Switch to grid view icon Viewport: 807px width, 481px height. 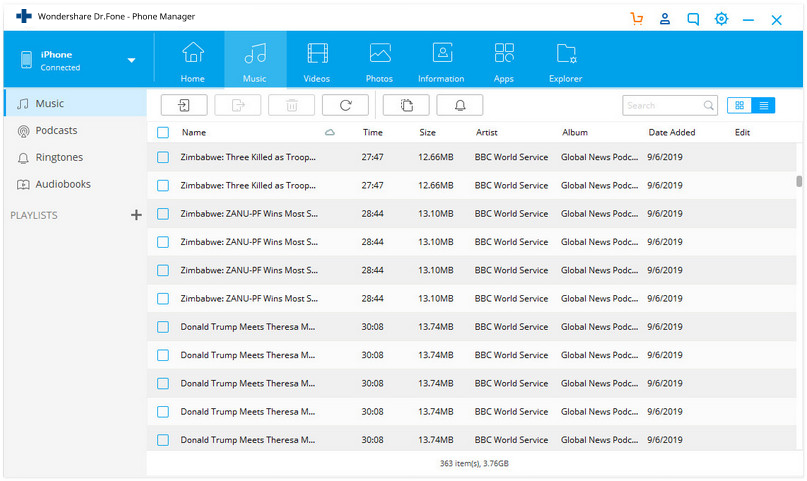[740, 105]
